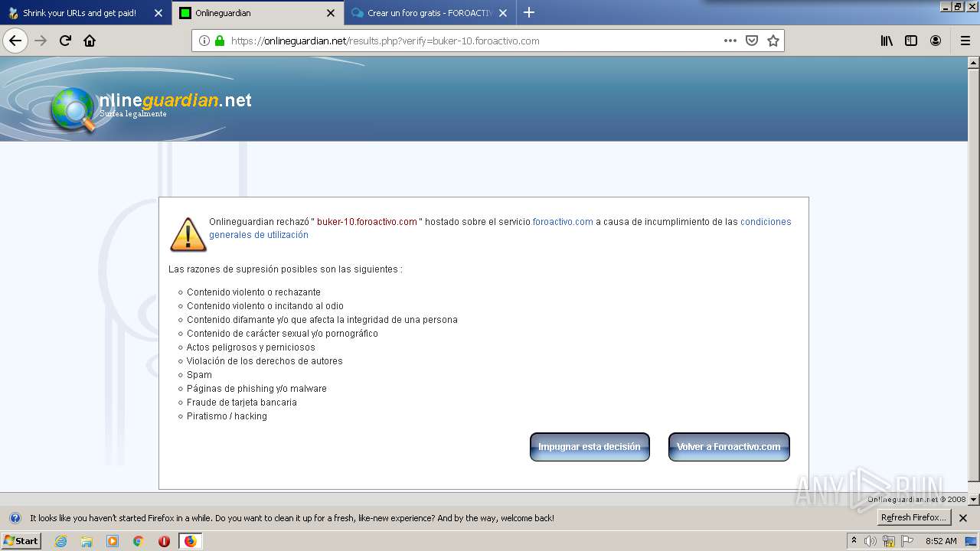This screenshot has height=551, width=980.
Task: Open a new tab with plus button
Action: click(x=529, y=12)
